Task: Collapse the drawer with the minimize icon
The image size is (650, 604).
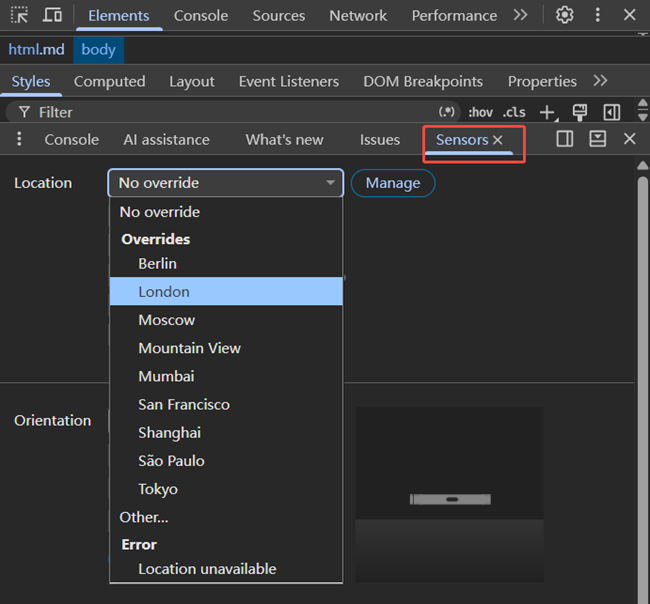Action: (597, 139)
